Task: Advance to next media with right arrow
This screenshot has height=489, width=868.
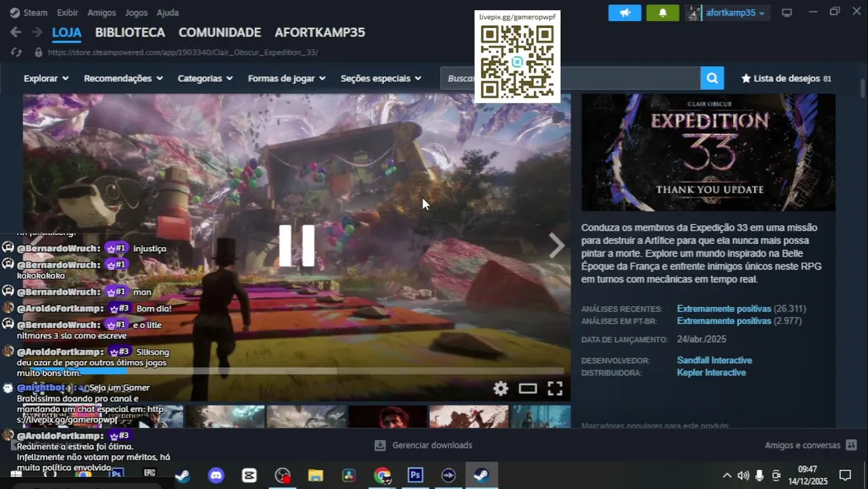Action: pos(556,245)
